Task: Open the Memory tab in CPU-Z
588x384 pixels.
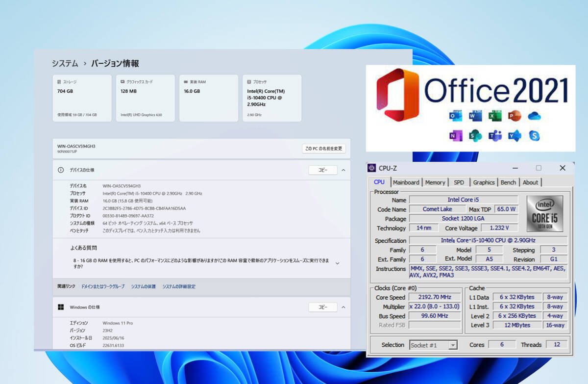Action: coord(435,182)
